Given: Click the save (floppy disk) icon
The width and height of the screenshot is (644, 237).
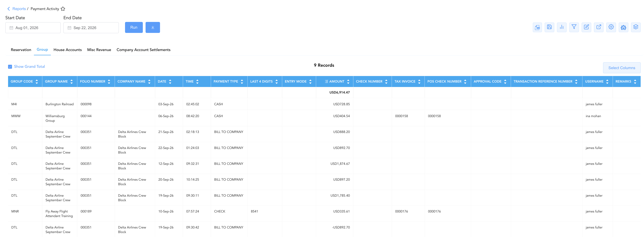Looking at the screenshot, I should (x=549, y=27).
